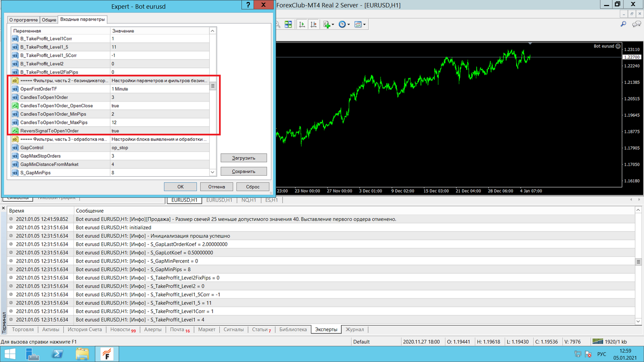Image resolution: width=644 pixels, height=362 pixels.
Task: Open Server Manager from the taskbar
Action: tap(33, 355)
